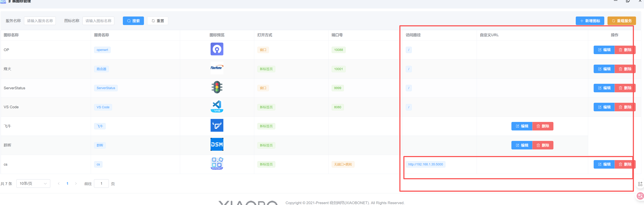Click the 搜索 search button

(x=133, y=21)
